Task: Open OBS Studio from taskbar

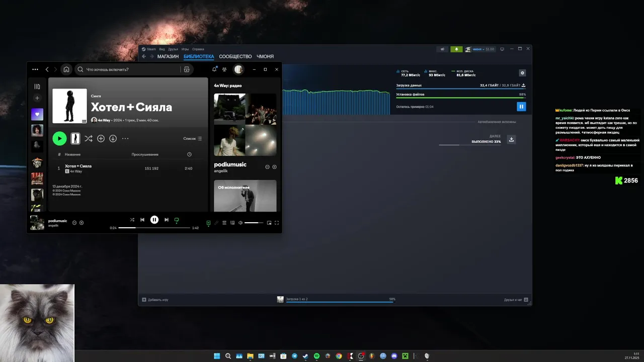Action: pos(361,356)
